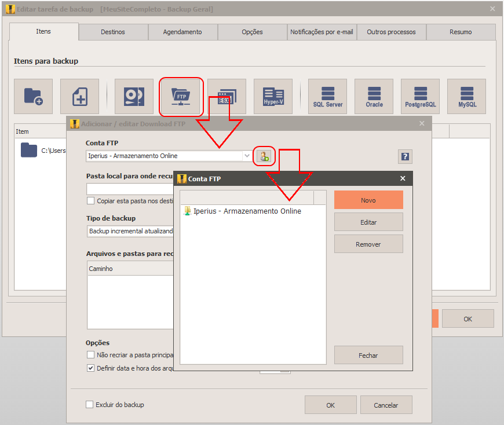Add a file to backup items
This screenshot has width=504, height=425.
pyautogui.click(x=79, y=96)
